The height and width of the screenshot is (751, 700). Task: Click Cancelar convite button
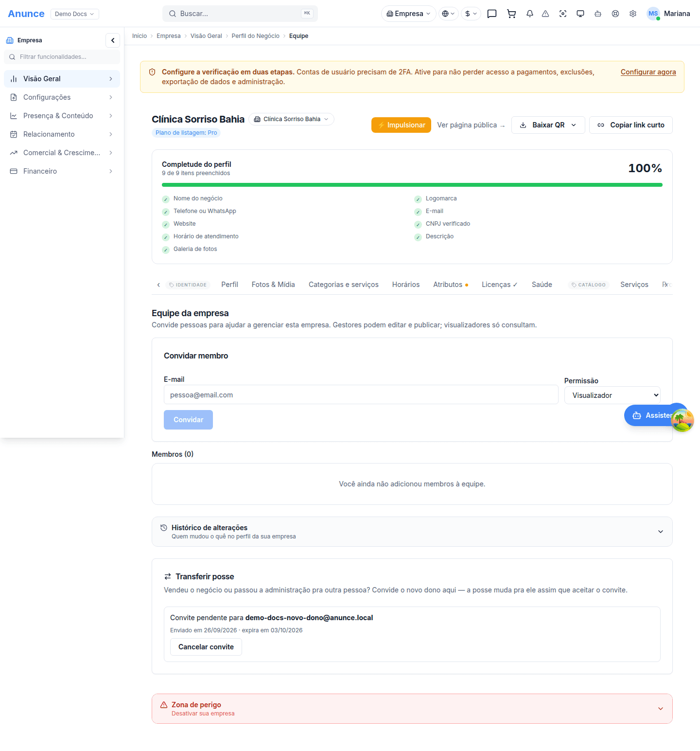click(x=206, y=647)
